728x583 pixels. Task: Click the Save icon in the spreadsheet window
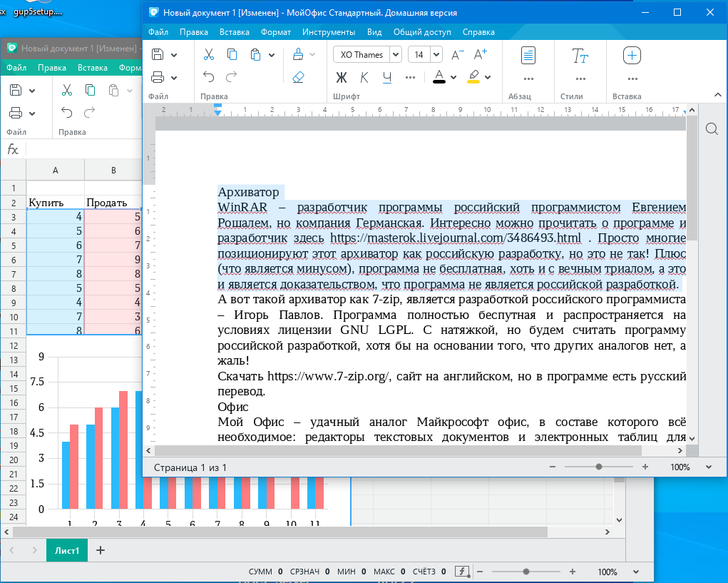tap(16, 90)
